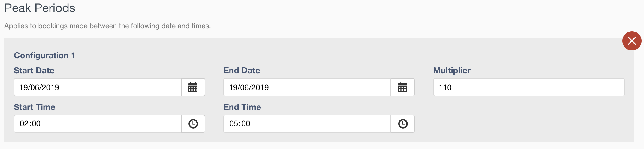Click the Peak Periods page heading
This screenshot has height=149, width=644.
pos(40,8)
